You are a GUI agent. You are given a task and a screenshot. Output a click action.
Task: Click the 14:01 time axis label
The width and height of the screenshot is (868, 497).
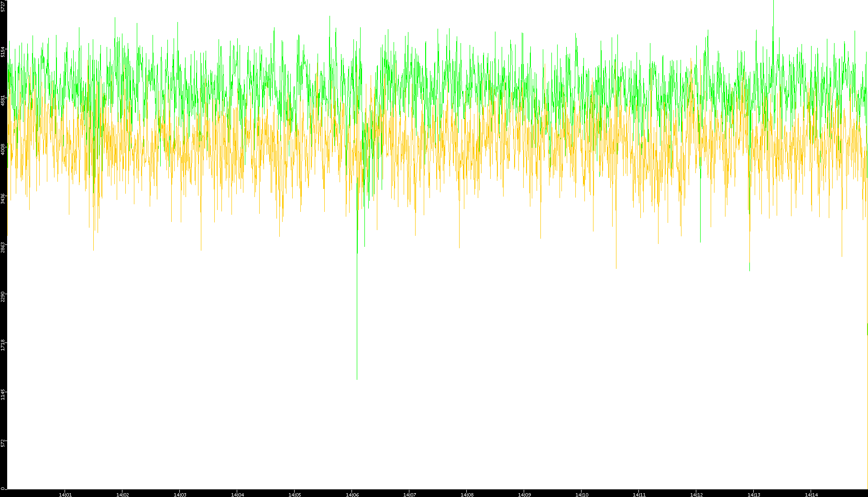[65, 495]
